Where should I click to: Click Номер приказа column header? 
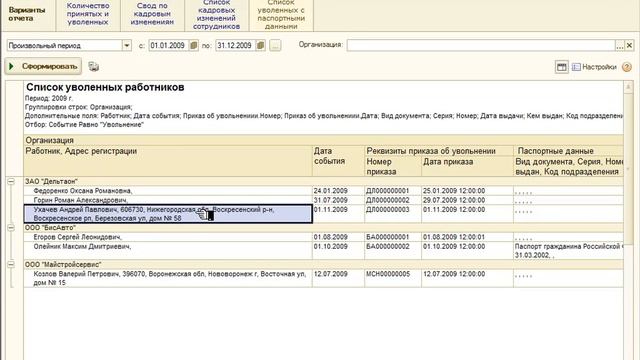tap(393, 167)
